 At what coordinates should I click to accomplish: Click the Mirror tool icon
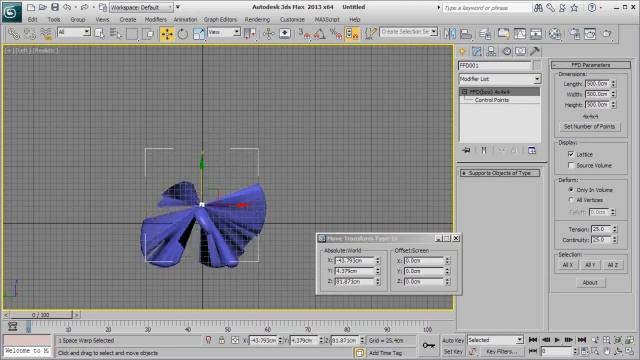pos(450,34)
